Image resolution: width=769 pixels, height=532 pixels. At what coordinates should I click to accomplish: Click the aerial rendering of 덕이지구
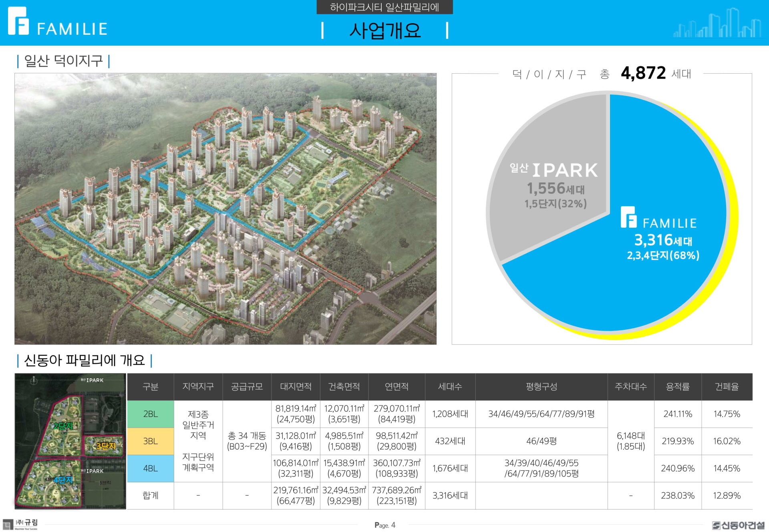225,209
